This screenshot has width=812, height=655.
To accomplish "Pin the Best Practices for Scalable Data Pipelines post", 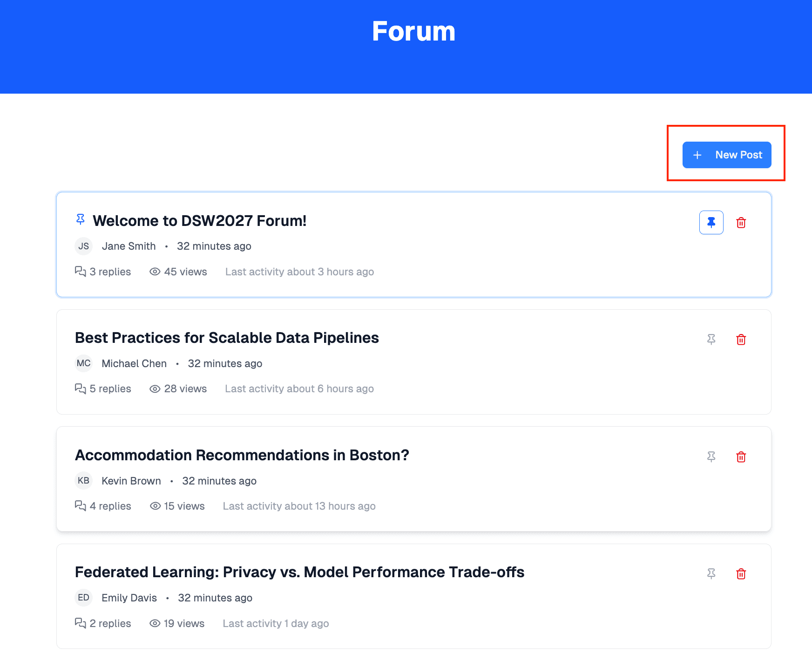I will click(711, 340).
